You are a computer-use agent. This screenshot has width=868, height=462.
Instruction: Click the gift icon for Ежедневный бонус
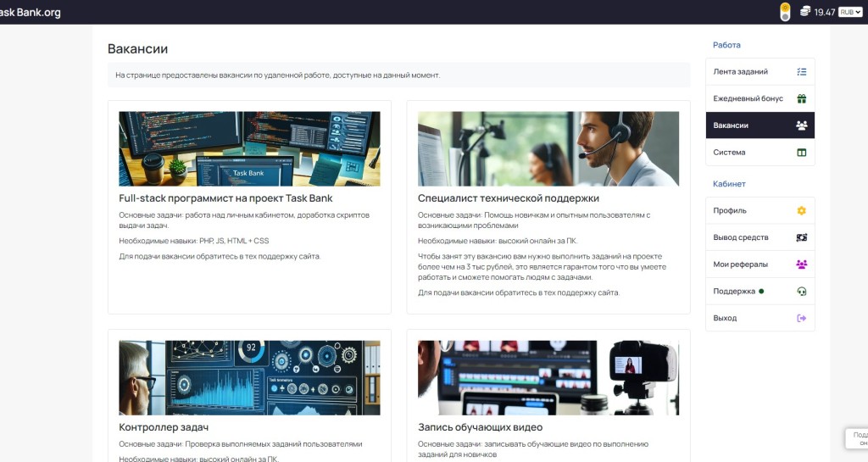point(801,99)
